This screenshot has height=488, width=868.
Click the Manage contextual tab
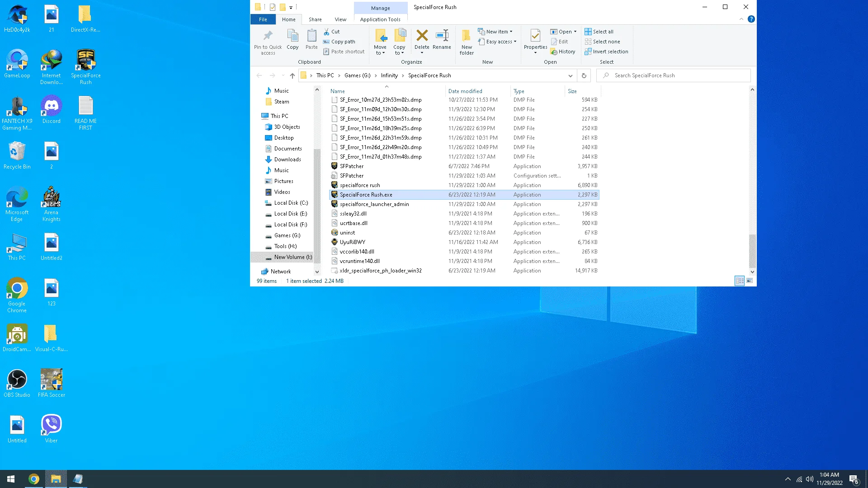tap(380, 8)
